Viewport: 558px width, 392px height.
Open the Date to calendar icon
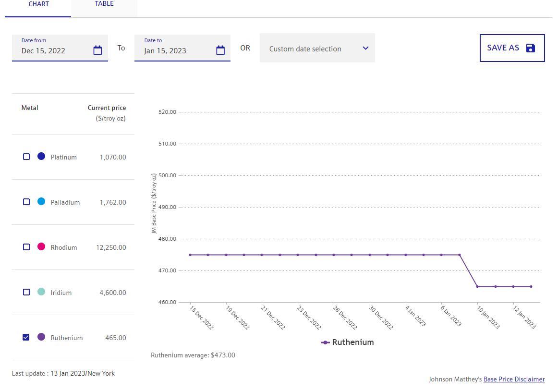[220, 50]
